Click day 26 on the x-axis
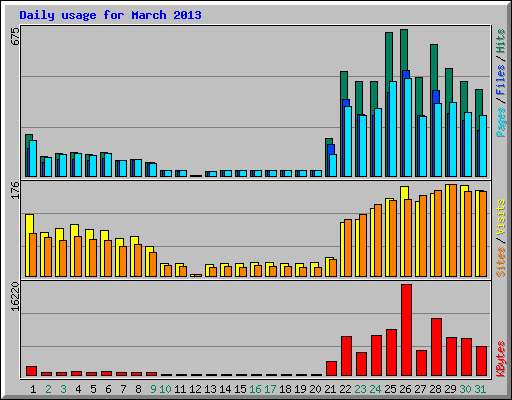The width and height of the screenshot is (512, 400). tap(405, 389)
